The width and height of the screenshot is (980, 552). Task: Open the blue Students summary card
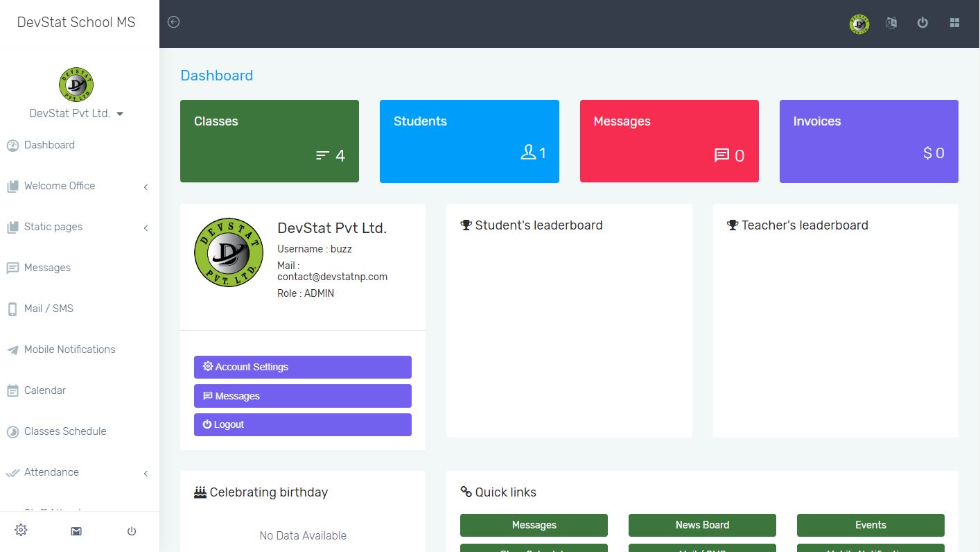[469, 141]
